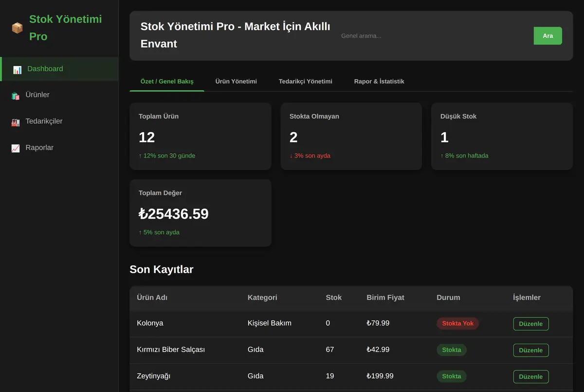Open the Dashboard sidebar item
Screen dimensions: 584x392
[x=59, y=69]
